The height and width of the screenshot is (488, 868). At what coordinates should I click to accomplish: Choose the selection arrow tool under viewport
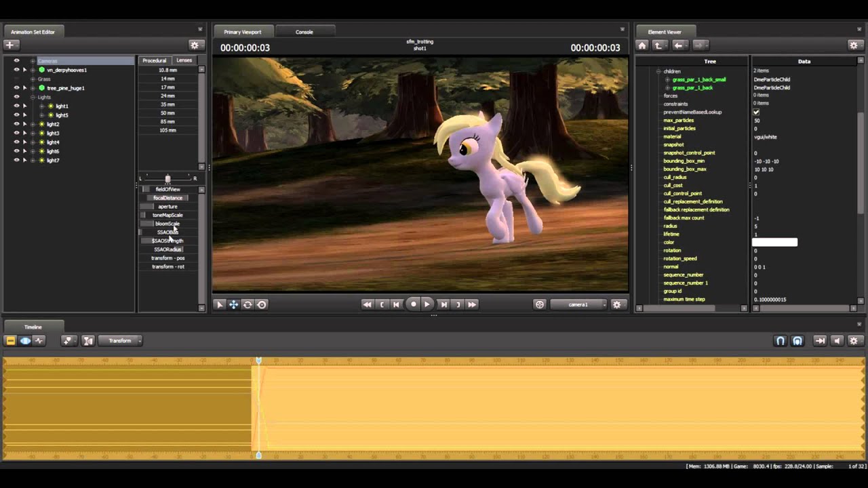click(219, 304)
